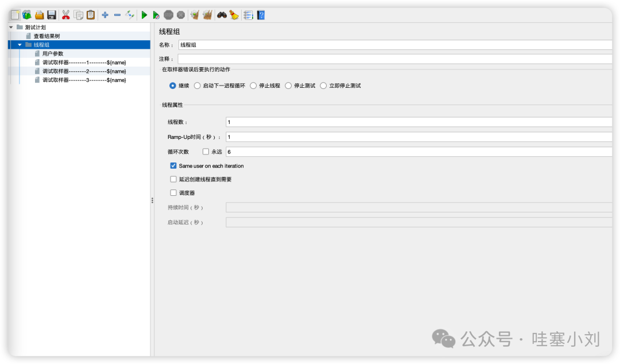Click the Ramp-Up时间 input field
The image size is (620, 364).
(418, 137)
